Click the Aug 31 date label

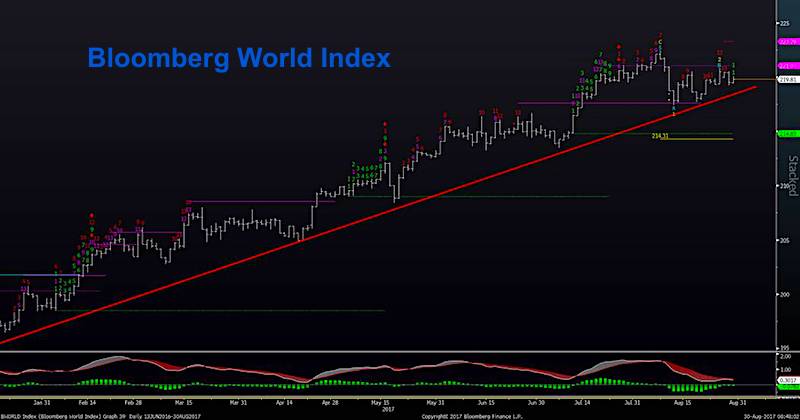click(x=737, y=403)
